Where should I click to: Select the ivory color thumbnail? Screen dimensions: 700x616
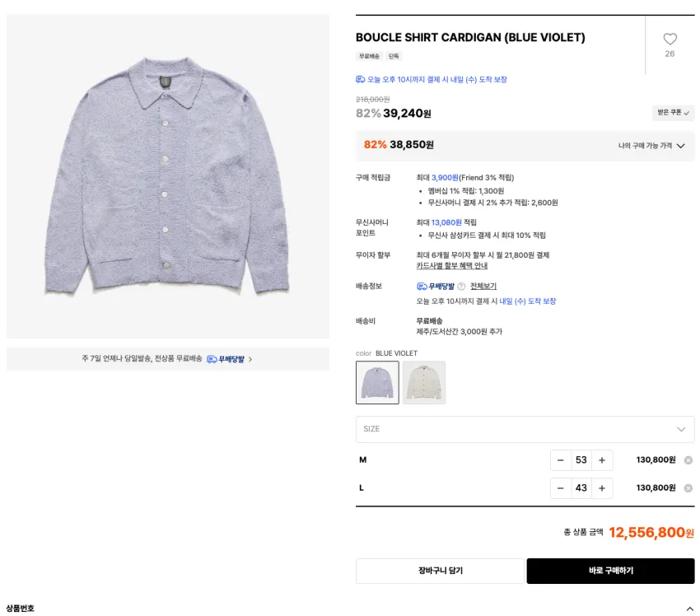point(424,383)
